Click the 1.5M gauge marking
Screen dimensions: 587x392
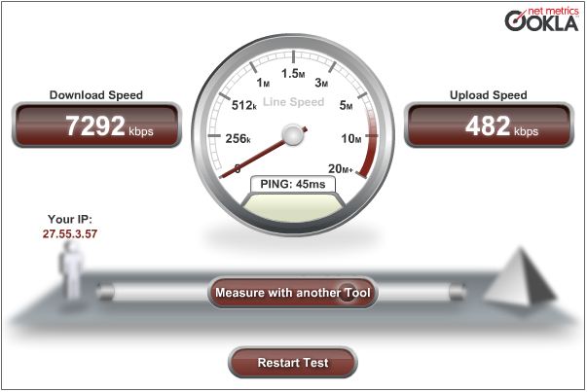pyautogui.click(x=293, y=73)
